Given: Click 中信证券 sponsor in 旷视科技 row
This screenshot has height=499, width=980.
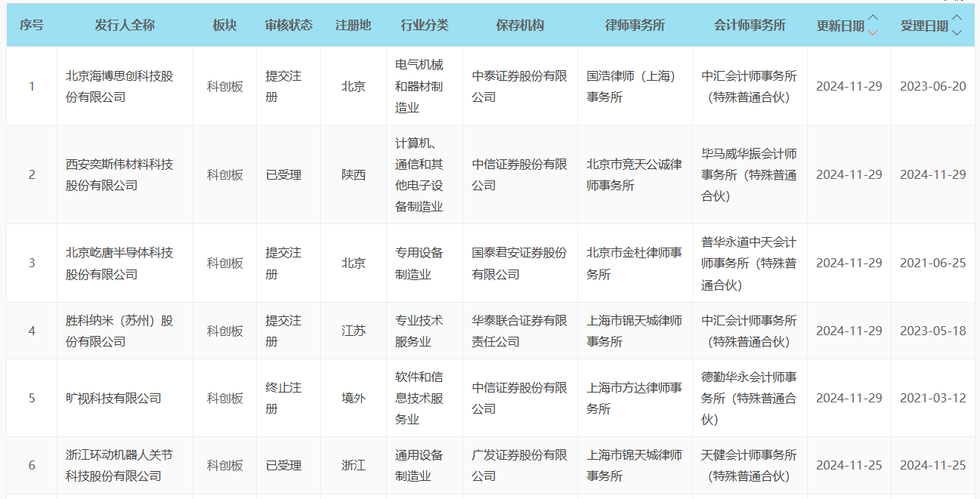Looking at the screenshot, I should coord(520,398).
